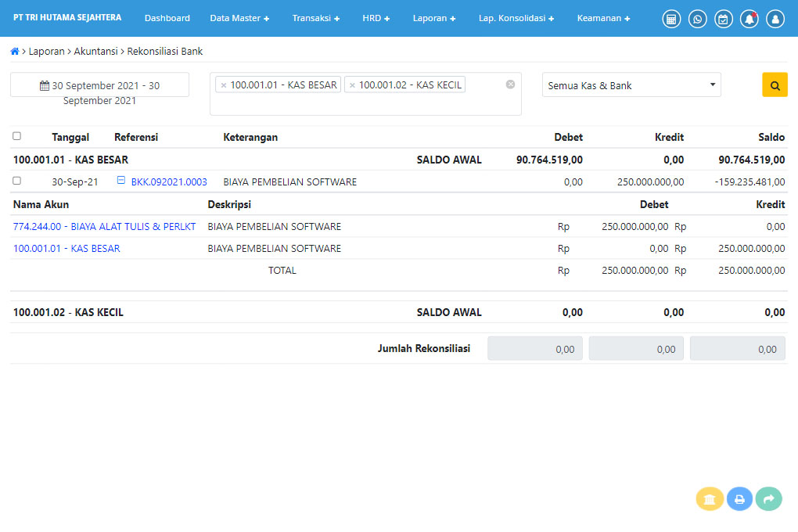Open account 774.244.00 - BIAYA ALAT TULIS & PERLKT
The image size is (798, 532).
pyautogui.click(x=104, y=227)
